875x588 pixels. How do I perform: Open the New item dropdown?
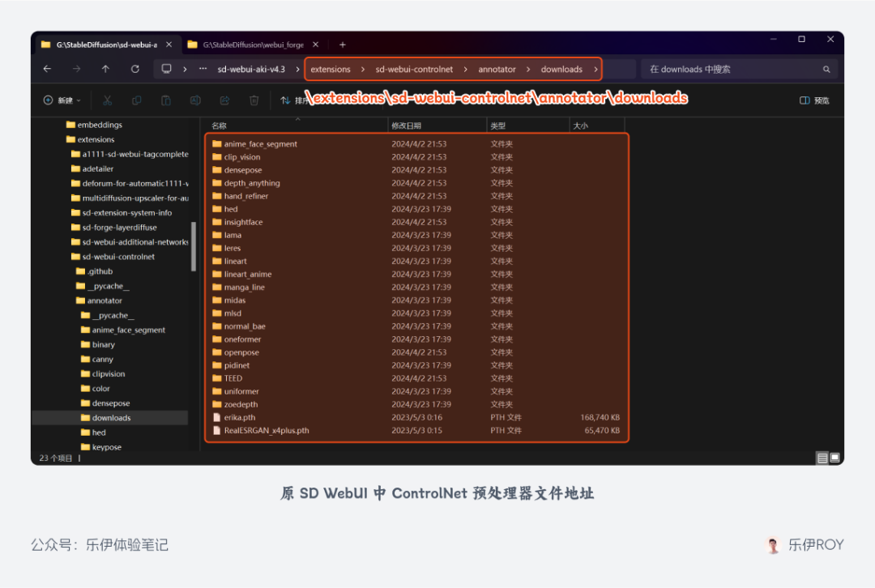[x=62, y=100]
